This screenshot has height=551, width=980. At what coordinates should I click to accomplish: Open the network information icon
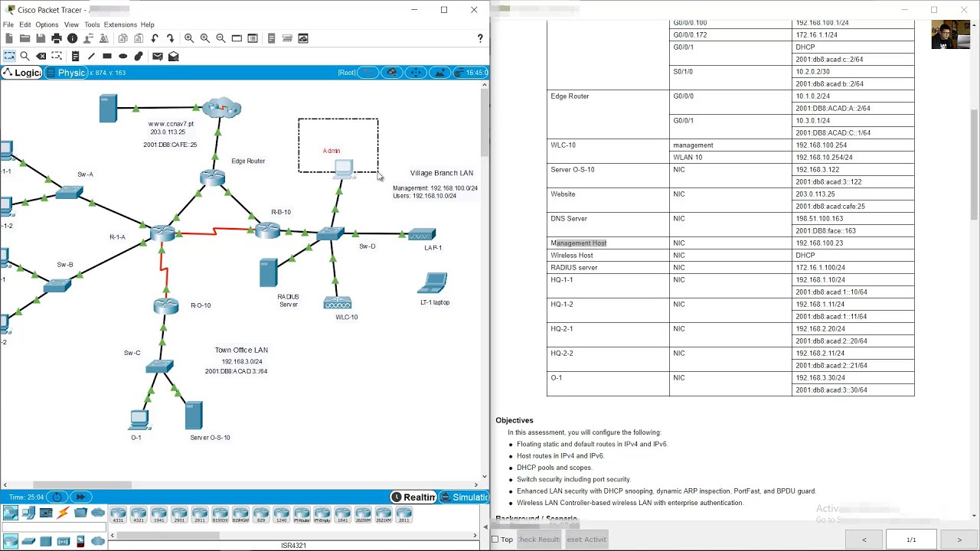pyautogui.click(x=73, y=38)
